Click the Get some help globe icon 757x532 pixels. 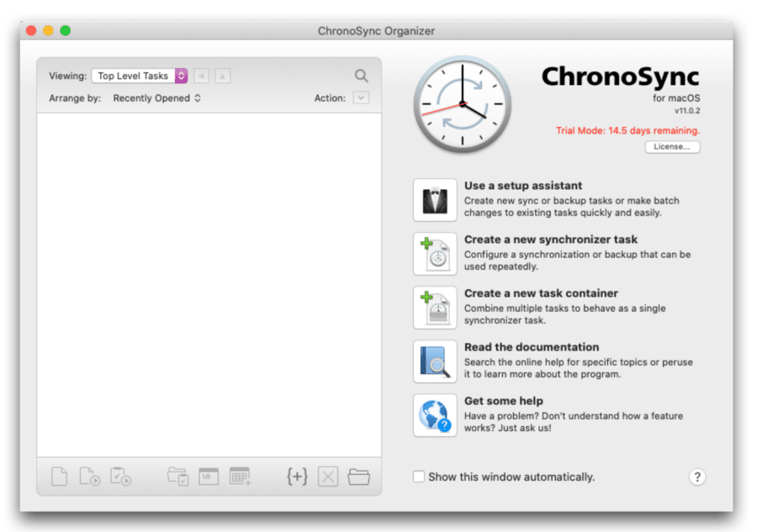pos(434,414)
